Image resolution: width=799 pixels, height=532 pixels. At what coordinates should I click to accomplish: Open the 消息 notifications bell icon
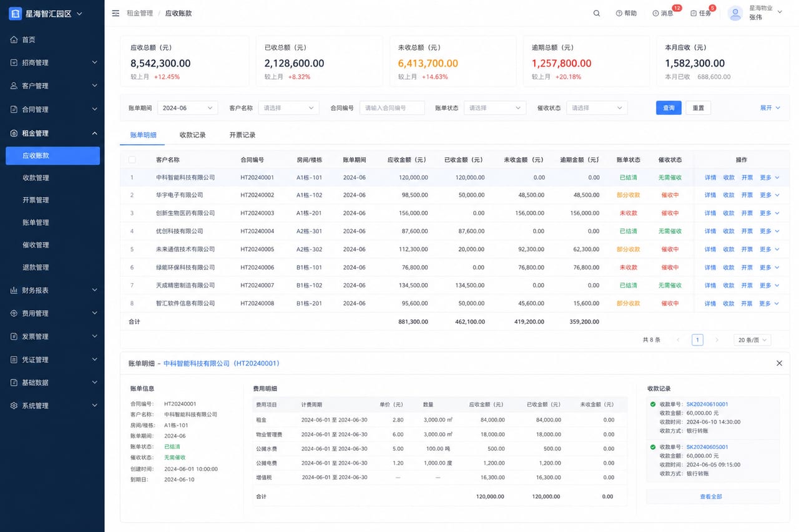(655, 13)
